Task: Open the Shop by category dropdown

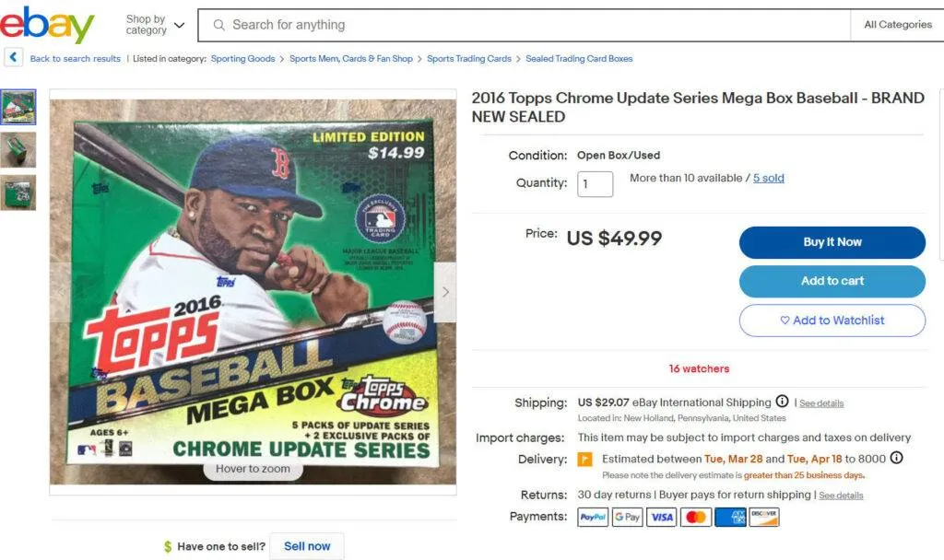Action: click(x=153, y=22)
